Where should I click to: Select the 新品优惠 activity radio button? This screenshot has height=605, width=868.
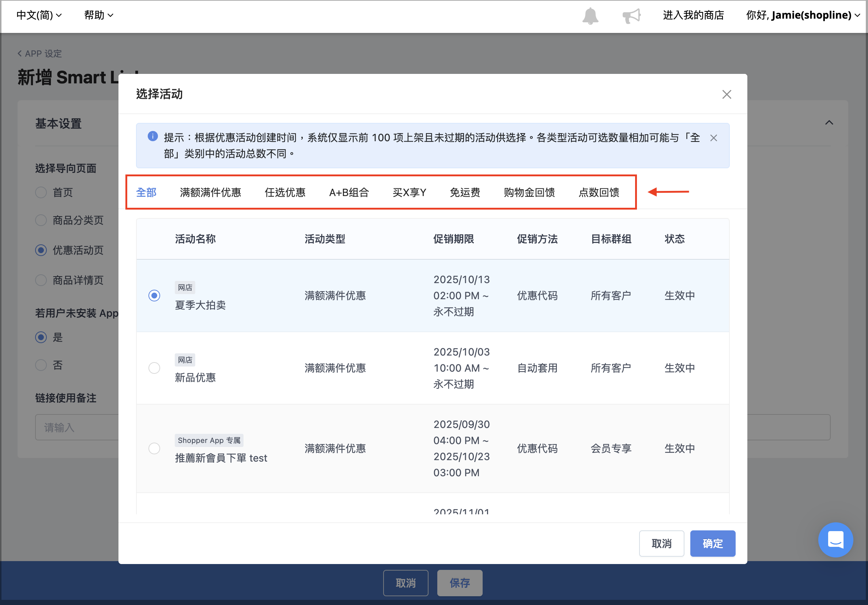[154, 368]
